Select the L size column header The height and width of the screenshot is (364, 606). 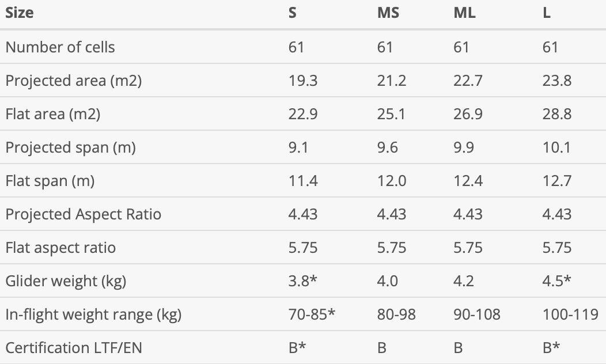547,13
